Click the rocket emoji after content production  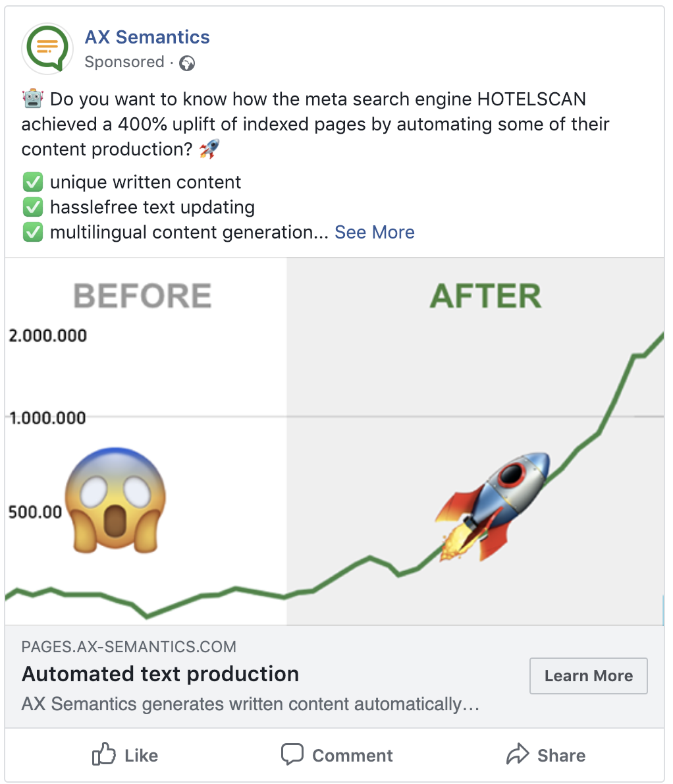tap(209, 148)
